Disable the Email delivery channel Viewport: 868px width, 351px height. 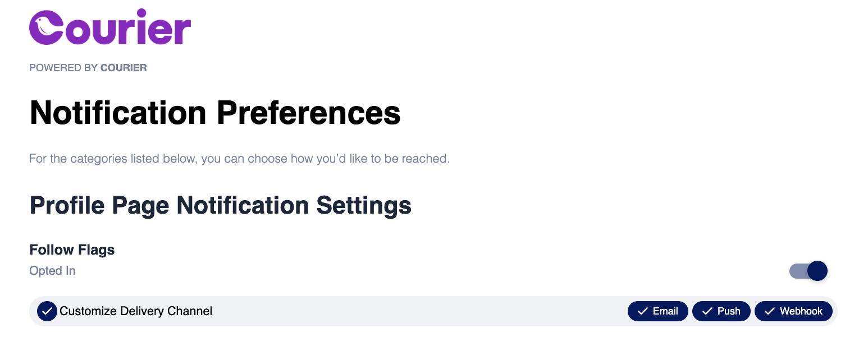pos(657,311)
